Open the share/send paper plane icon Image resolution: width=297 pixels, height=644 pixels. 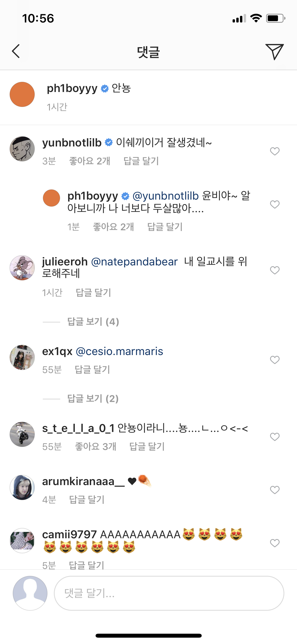pyautogui.click(x=275, y=52)
